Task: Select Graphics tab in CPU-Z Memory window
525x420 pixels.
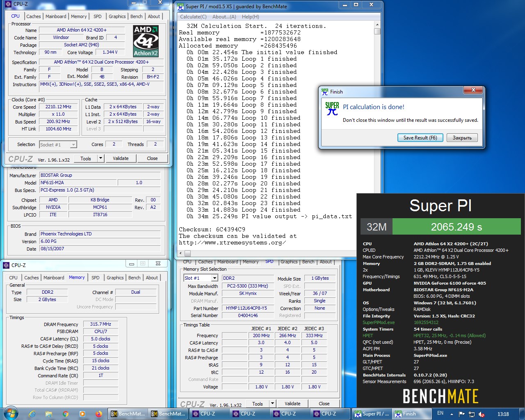Action: click(115, 278)
